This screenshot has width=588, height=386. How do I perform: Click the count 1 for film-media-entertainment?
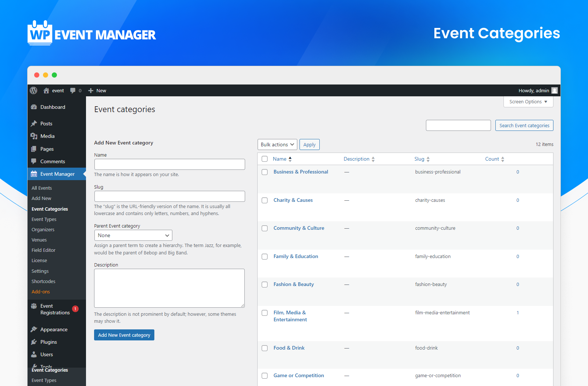[518, 313]
